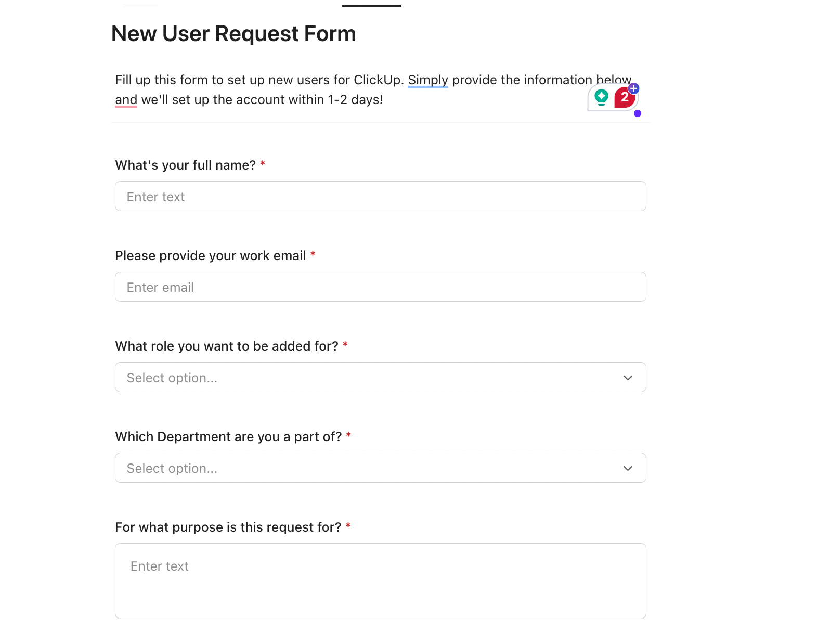Viewport: 831px width, 644px height.
Task: Select the work email input field
Action: pyautogui.click(x=380, y=287)
